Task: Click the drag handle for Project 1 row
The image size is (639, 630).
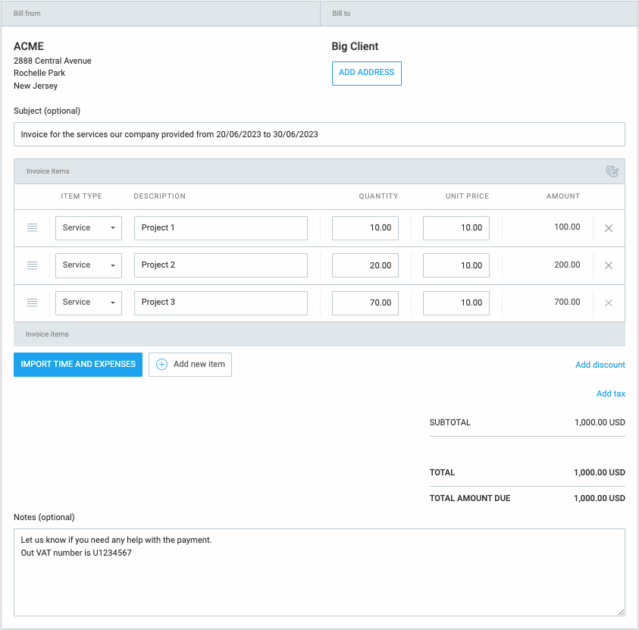Action: (32, 228)
